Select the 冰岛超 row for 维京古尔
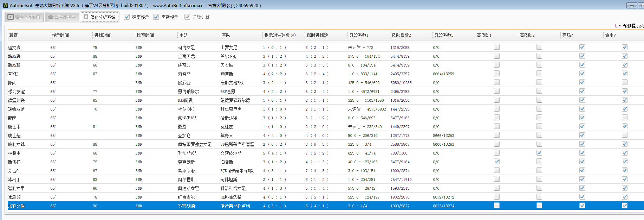The image size is (644, 220). (x=186, y=197)
